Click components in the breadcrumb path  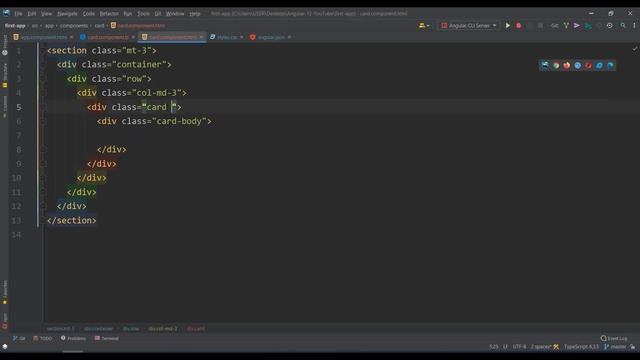[74, 25]
